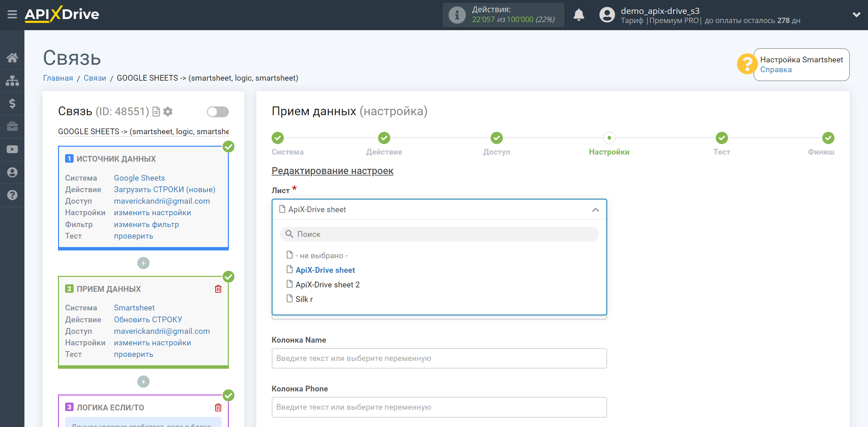Click the sheet search field
Screen dimensions: 868x427
[439, 234]
